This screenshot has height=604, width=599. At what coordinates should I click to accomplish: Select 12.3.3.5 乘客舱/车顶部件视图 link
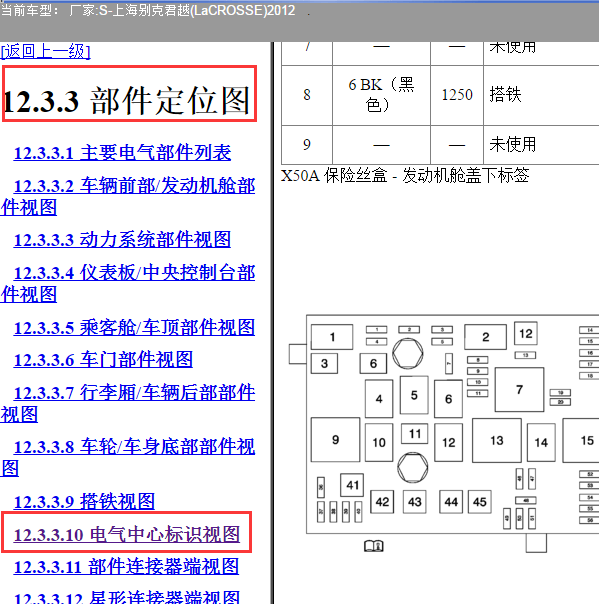click(x=134, y=328)
